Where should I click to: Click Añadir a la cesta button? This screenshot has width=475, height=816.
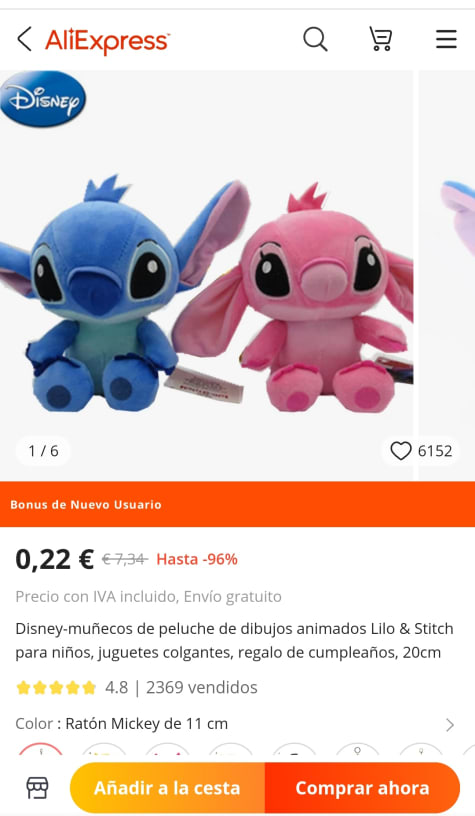tap(168, 788)
